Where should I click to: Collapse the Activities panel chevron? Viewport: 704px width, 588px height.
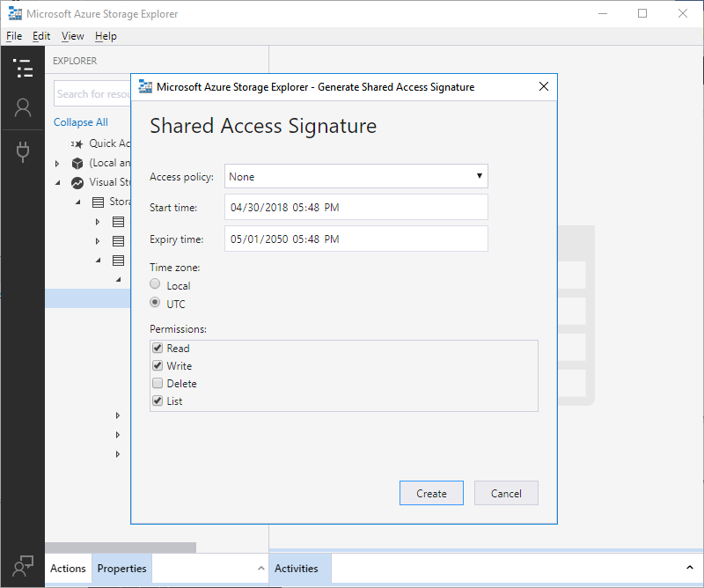(690, 568)
